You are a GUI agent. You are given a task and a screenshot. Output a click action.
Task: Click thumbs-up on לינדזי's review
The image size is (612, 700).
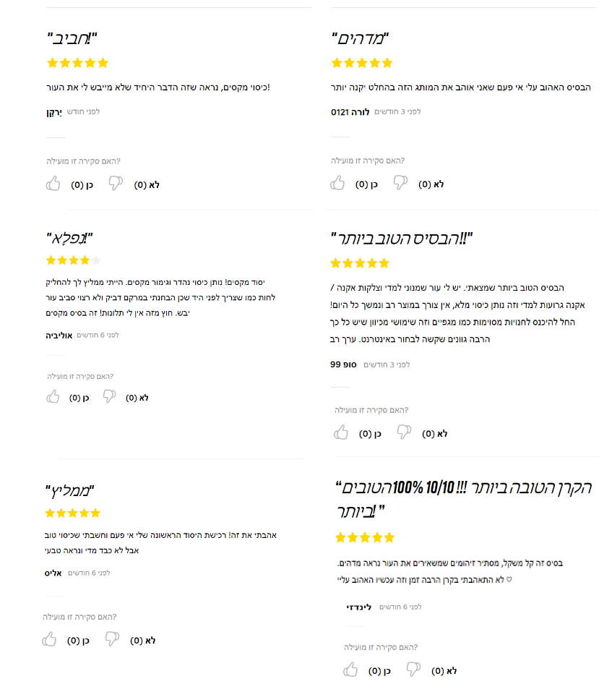coord(350,670)
